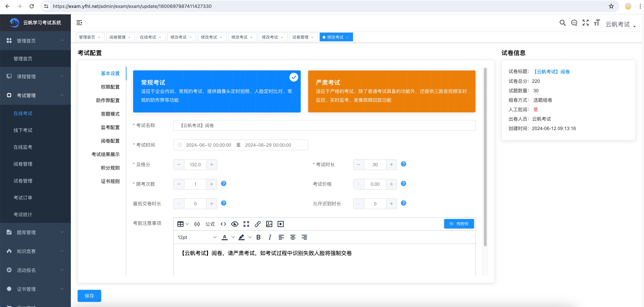Close the 阅卷管理 page tab
This screenshot has height=307, width=644.
129,37
